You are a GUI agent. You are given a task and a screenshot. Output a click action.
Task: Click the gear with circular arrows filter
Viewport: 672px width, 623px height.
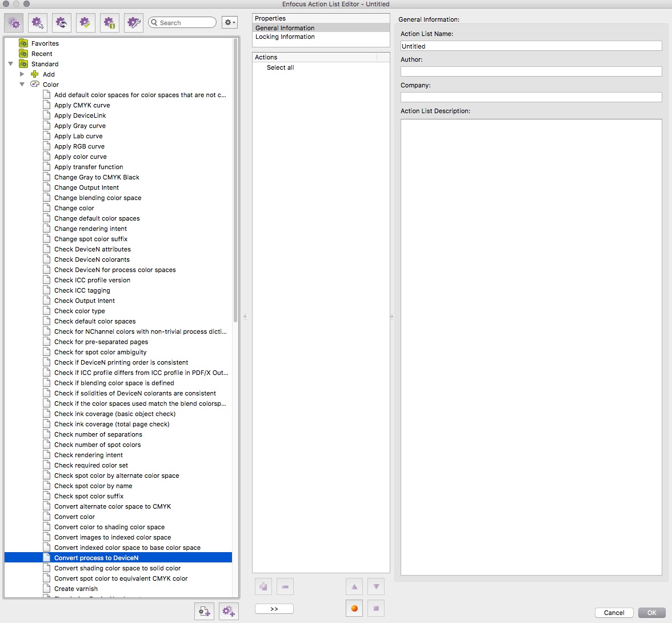pos(62,23)
